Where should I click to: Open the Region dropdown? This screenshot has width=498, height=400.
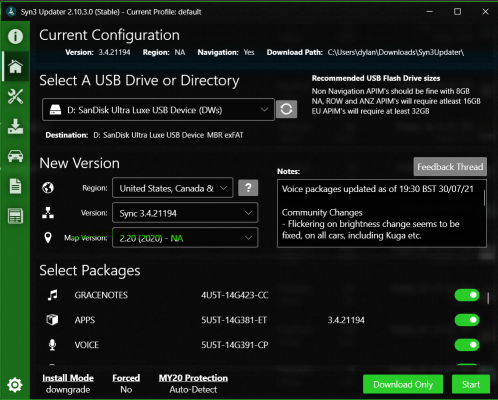pos(173,188)
